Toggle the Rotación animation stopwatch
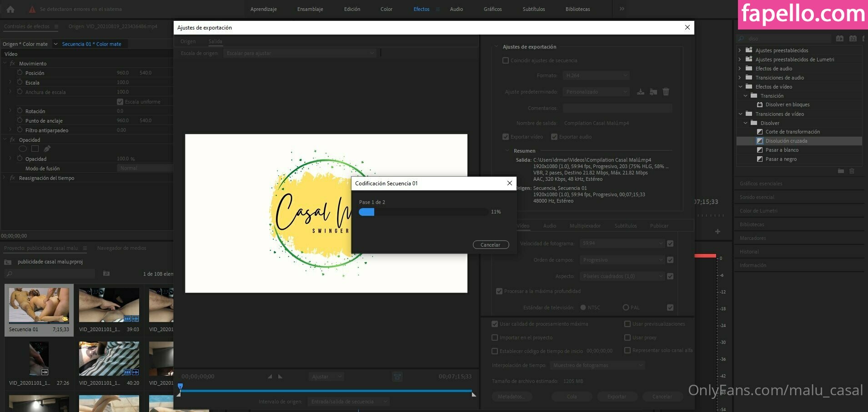 click(20, 111)
